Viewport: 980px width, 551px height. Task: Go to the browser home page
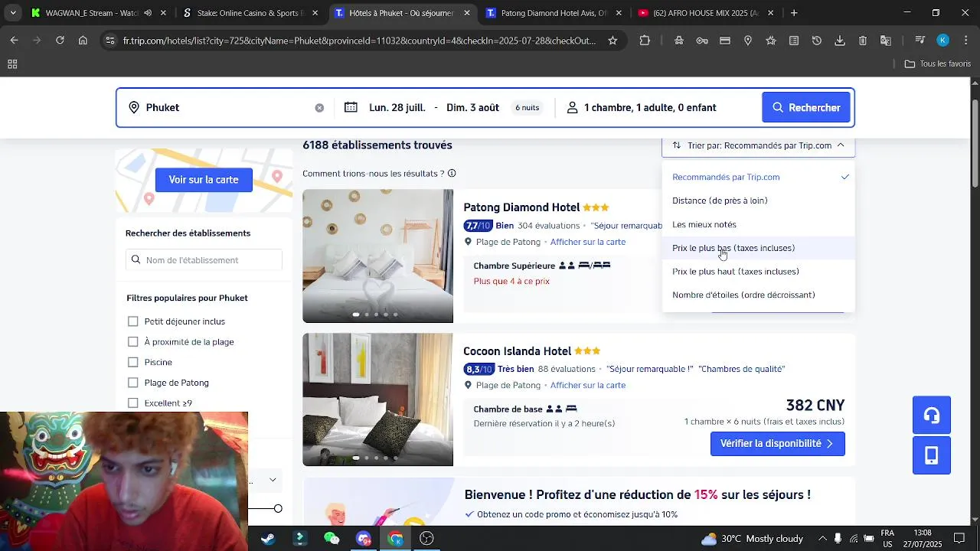coord(83,41)
